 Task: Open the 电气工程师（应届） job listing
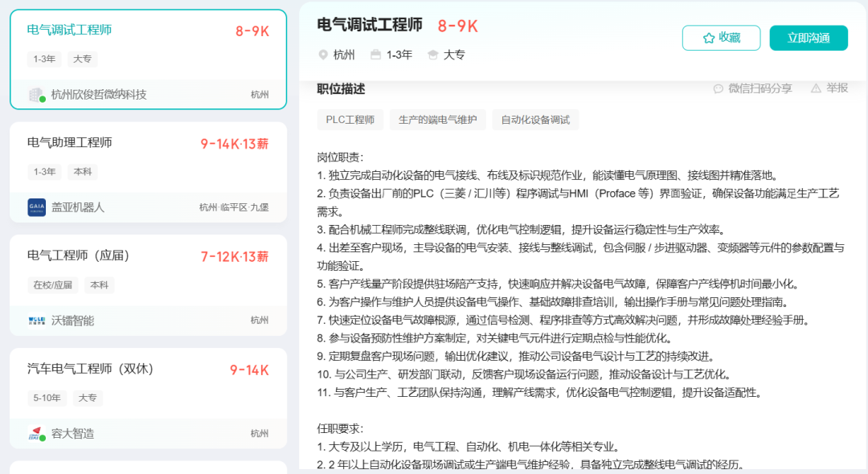79,256
